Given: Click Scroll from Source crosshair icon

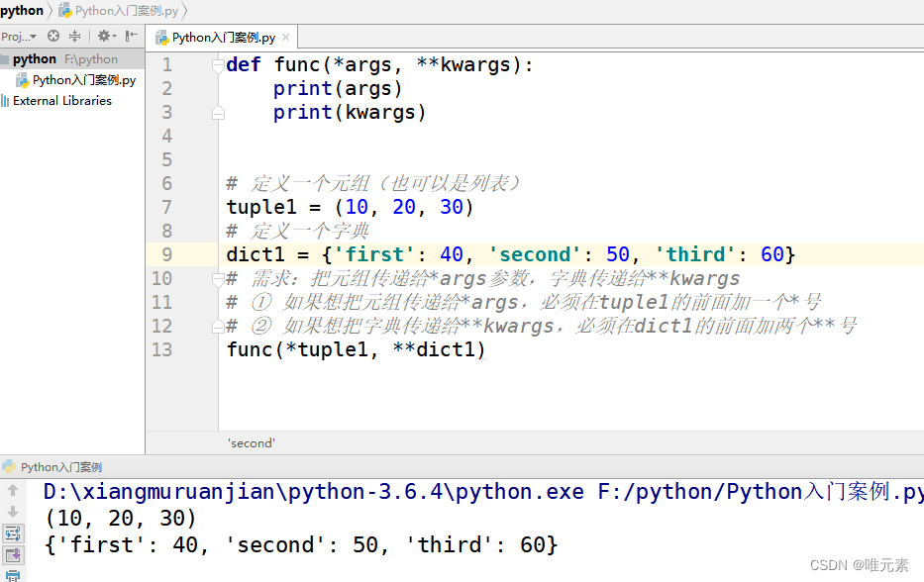Looking at the screenshot, I should click(53, 36).
